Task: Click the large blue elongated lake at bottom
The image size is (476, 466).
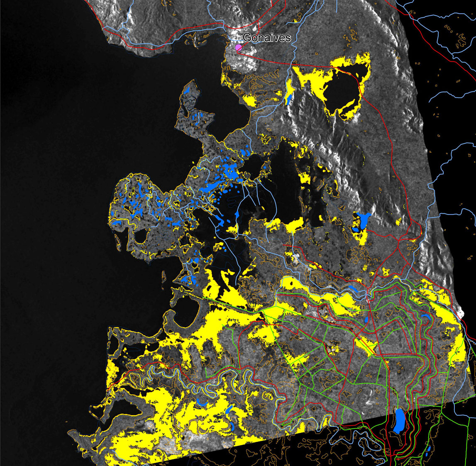Action: [399, 421]
